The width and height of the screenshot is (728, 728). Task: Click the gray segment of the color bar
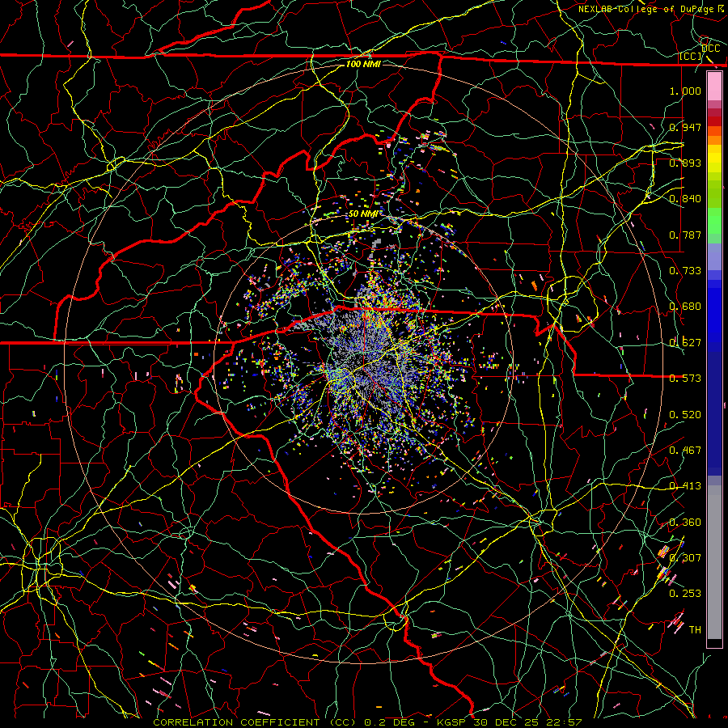pos(714,562)
